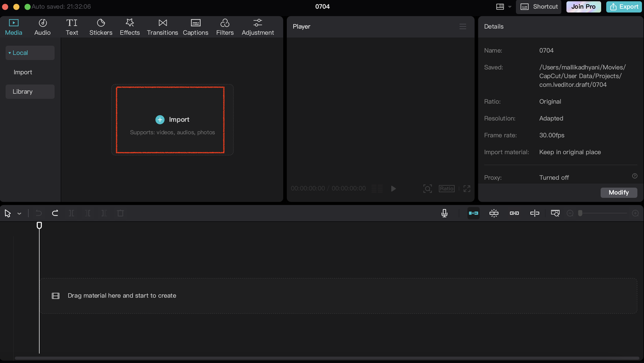This screenshot has width=644, height=363.
Task: Open the selection tool dropdown chevron
Action: (19, 213)
